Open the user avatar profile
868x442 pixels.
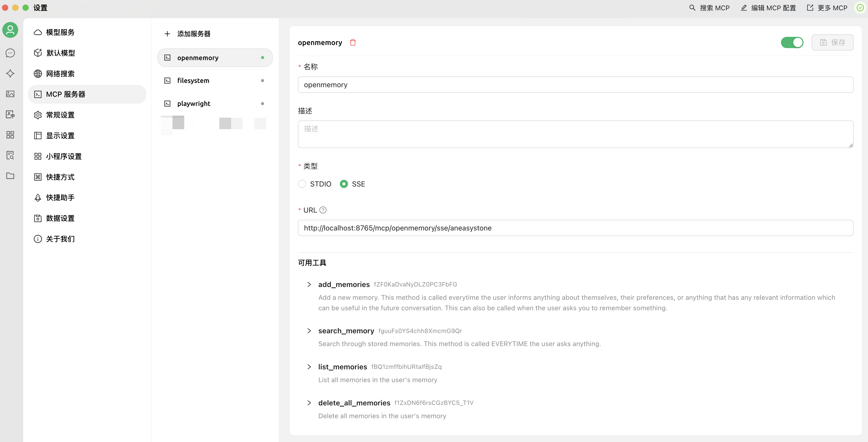tap(10, 30)
